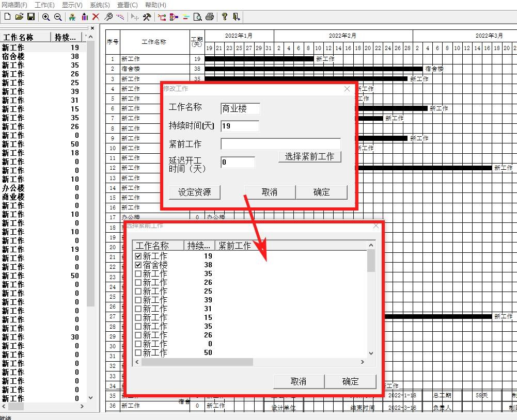Click the 设定资源 button
517x420 pixels.
coord(195,192)
